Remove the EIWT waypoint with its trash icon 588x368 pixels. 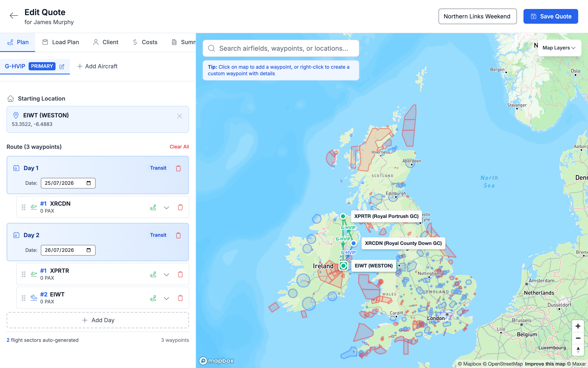(x=180, y=298)
